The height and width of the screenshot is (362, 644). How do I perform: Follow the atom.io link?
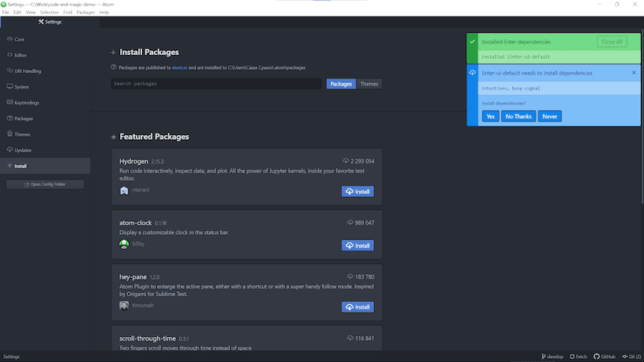click(180, 68)
